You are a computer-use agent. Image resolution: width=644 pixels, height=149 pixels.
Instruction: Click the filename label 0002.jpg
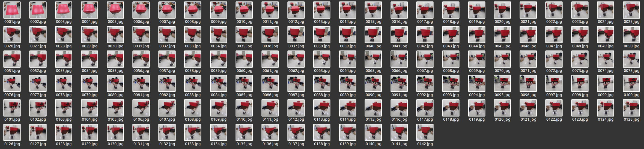pyautogui.click(x=38, y=22)
